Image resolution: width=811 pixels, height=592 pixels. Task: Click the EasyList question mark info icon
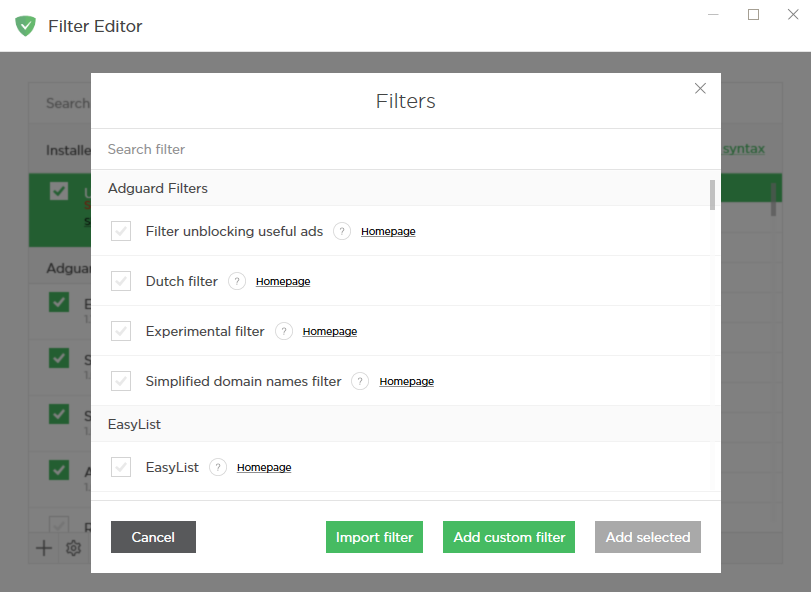click(x=218, y=467)
